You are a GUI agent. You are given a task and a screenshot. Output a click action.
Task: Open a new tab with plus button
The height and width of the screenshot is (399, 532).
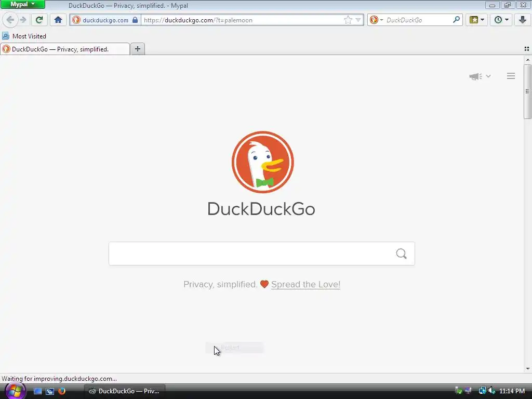click(x=137, y=49)
